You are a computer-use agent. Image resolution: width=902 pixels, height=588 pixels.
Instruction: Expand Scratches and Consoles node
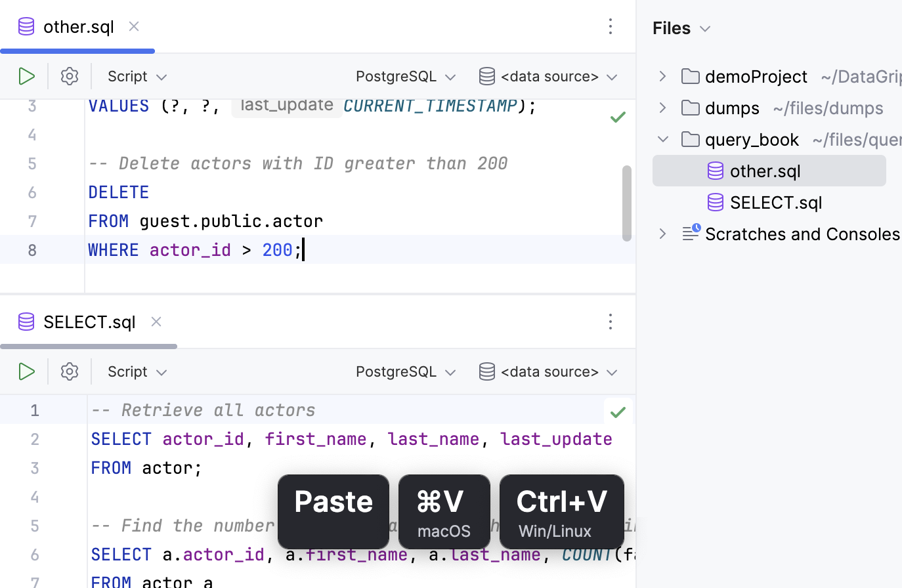[663, 234]
